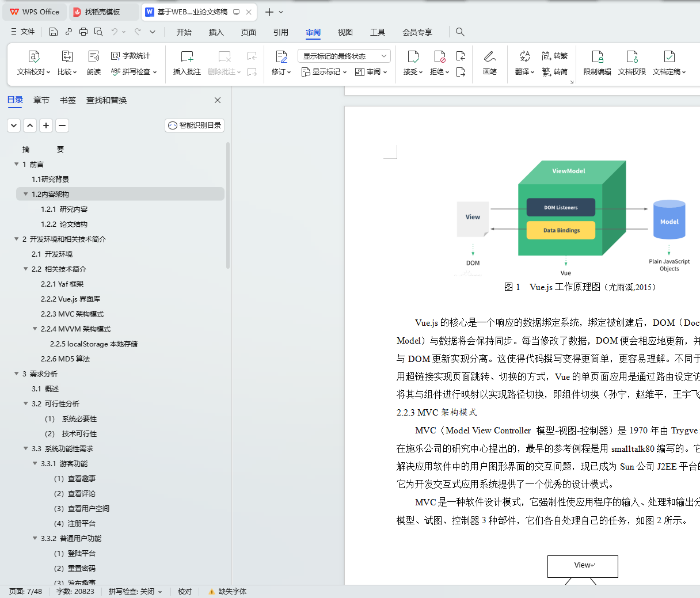Screen dimensions: 700x598
Task: Select 1.1研究背景 in outline
Action: point(50,179)
